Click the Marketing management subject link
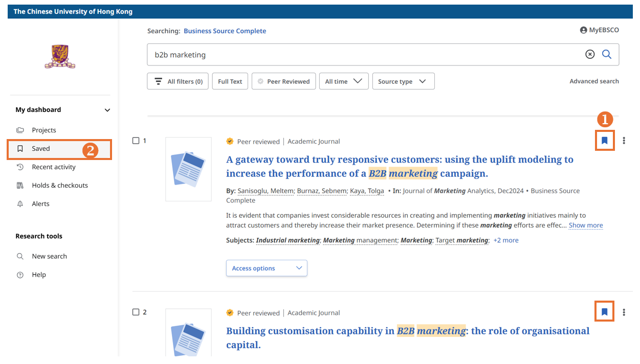This screenshot has width=640, height=364. [360, 240]
